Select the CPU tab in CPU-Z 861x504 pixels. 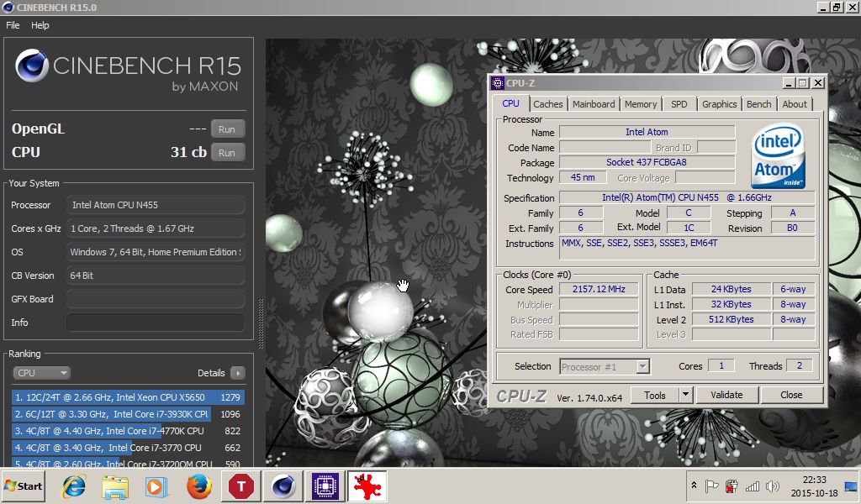point(510,103)
